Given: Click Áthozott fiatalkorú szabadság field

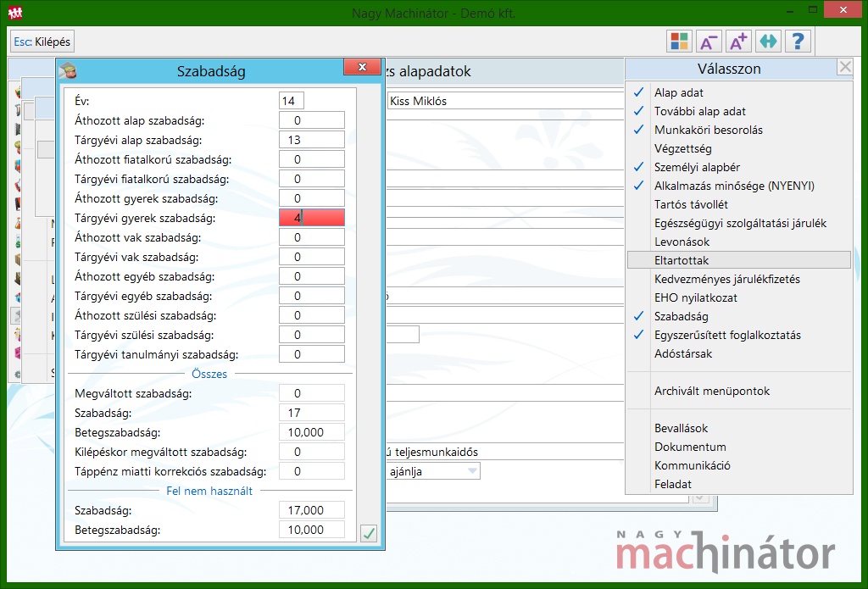Looking at the screenshot, I should [312, 159].
